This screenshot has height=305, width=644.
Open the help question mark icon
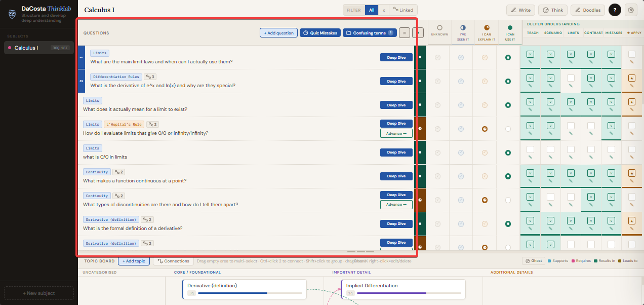(615, 10)
